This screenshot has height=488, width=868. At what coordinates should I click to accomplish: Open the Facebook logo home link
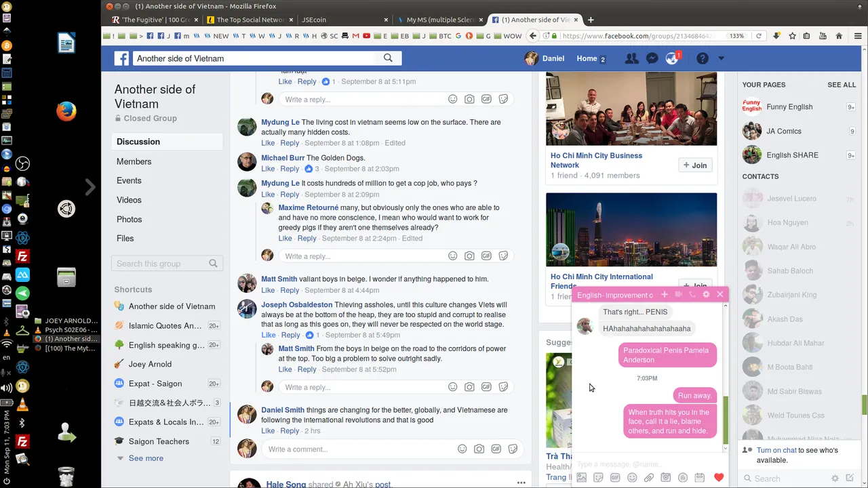tap(121, 58)
